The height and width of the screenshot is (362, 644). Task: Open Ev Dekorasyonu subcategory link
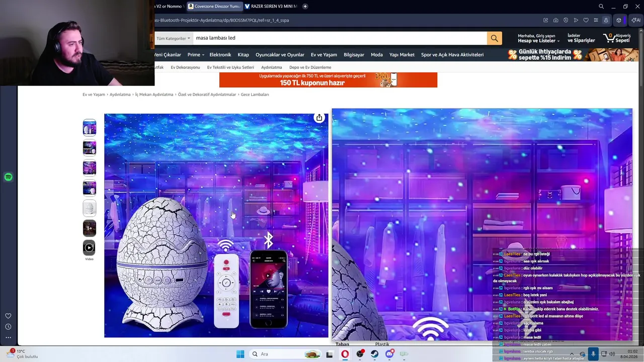[x=185, y=67]
